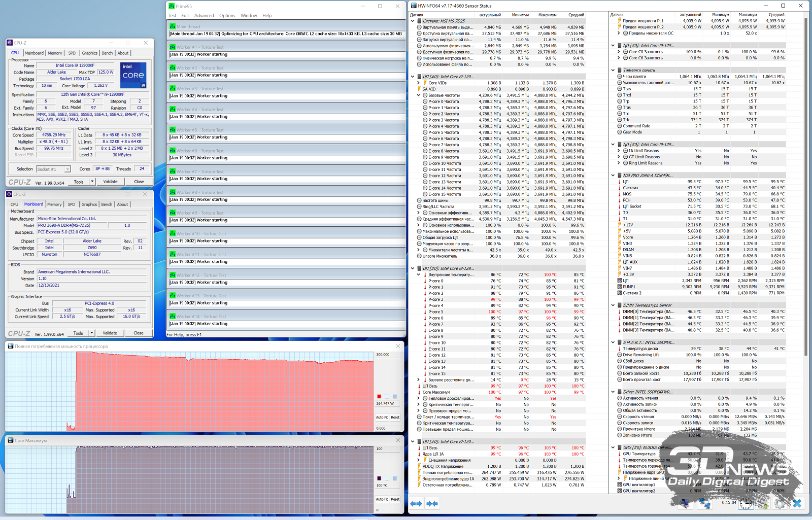
Task: Click the Prime95 Main thread window icon
Action: point(173,26)
